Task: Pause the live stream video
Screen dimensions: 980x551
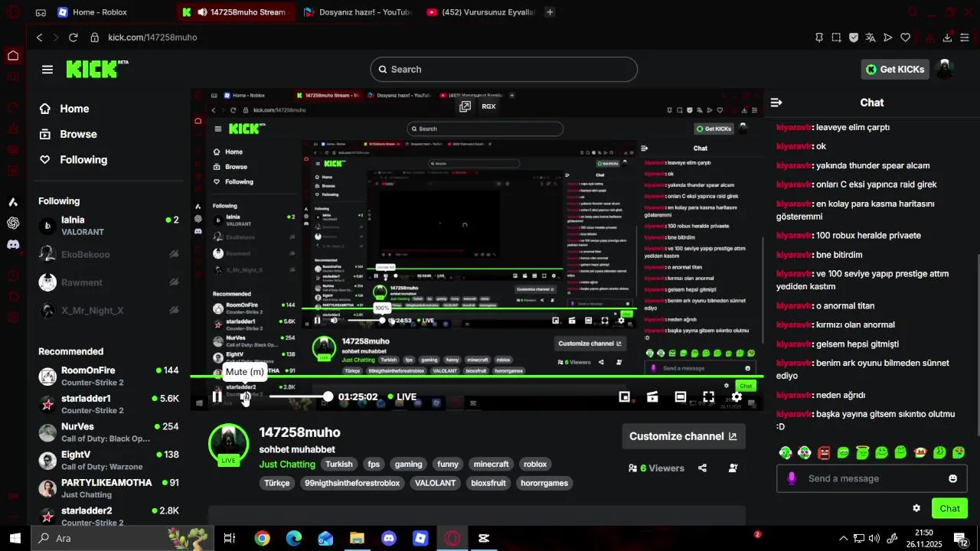Action: point(217,396)
